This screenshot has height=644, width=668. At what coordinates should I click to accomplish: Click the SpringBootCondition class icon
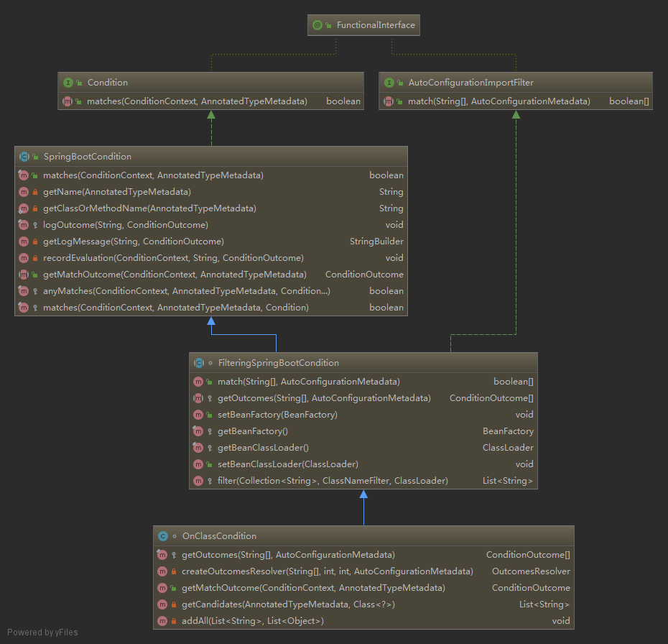point(24,157)
